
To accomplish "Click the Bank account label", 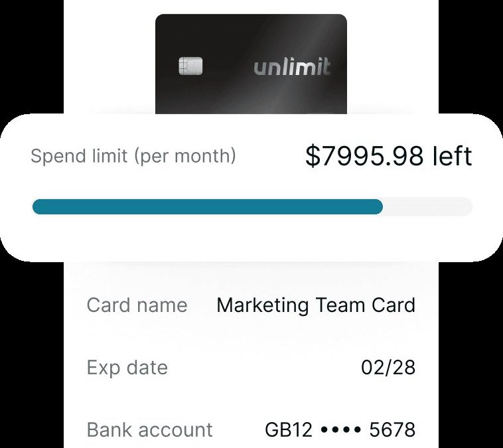I will tap(149, 429).
